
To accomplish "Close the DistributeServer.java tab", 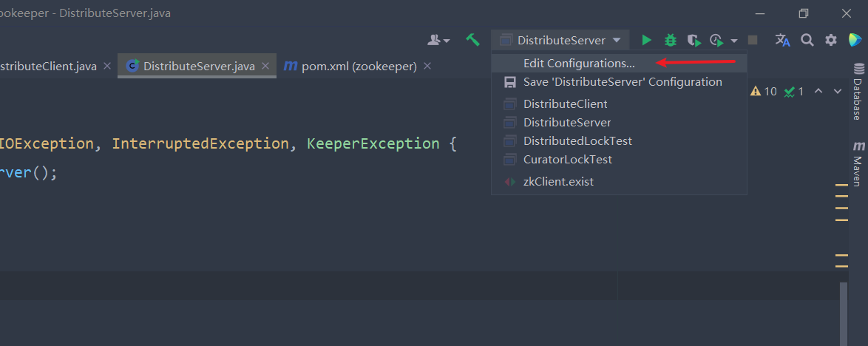I will (x=265, y=67).
